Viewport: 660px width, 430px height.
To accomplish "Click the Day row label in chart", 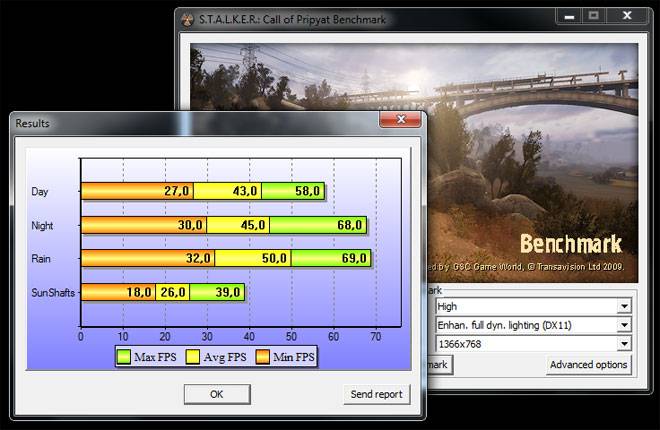I will pos(40,192).
